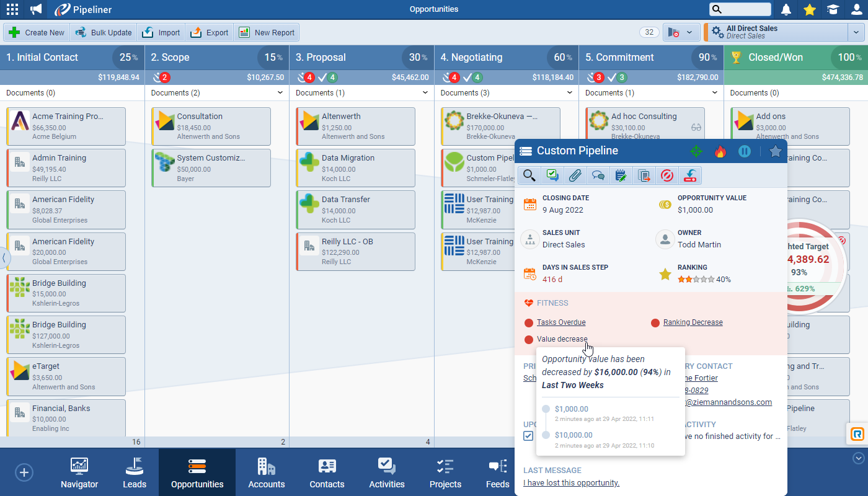The width and height of the screenshot is (868, 496).
Task: Open the pipeline filter dropdown next to 32
Action: point(681,32)
